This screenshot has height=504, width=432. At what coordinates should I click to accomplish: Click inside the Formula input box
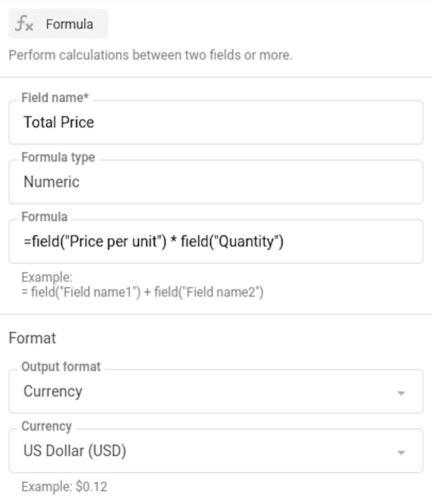point(216,241)
